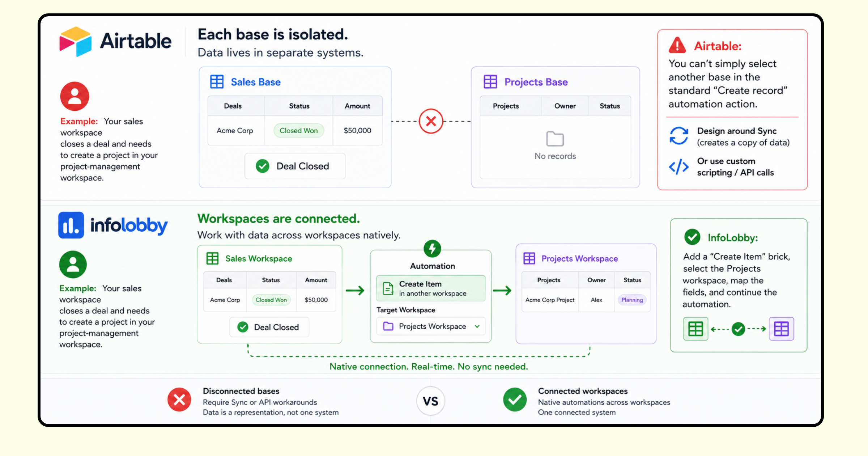Click the red X beside Disconnected bases
868x456 pixels.
pos(179,400)
